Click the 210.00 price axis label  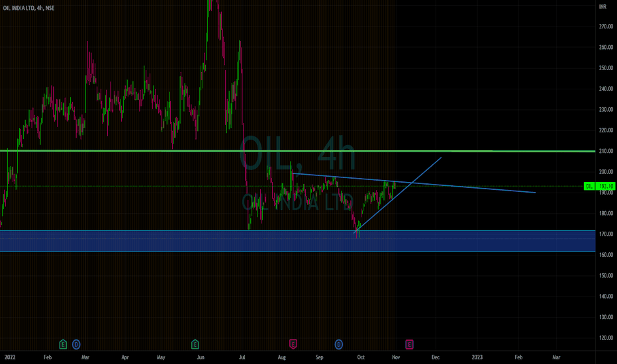point(606,151)
